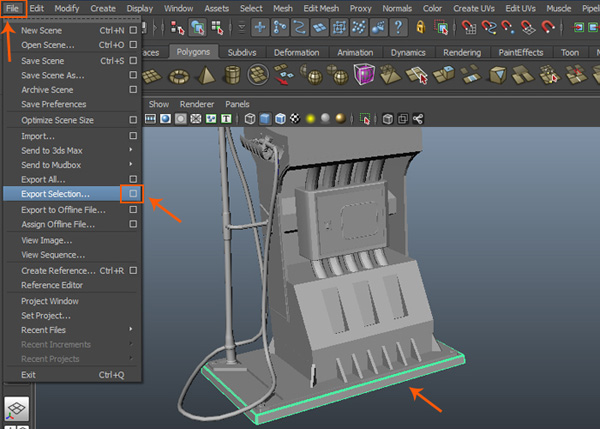Open the Create UVs menu
The image size is (600, 429).
coord(474,8)
